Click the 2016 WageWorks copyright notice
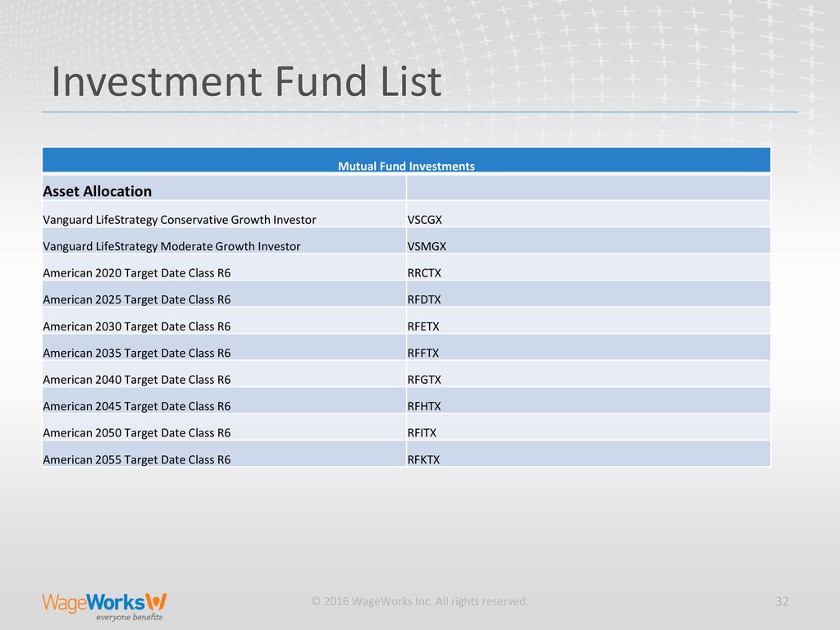 click(x=419, y=601)
